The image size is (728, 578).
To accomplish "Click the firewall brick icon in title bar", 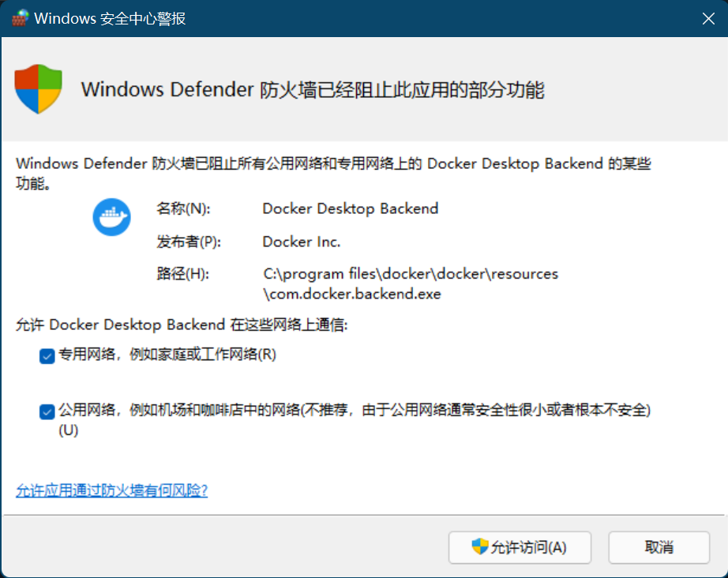I will point(20,18).
